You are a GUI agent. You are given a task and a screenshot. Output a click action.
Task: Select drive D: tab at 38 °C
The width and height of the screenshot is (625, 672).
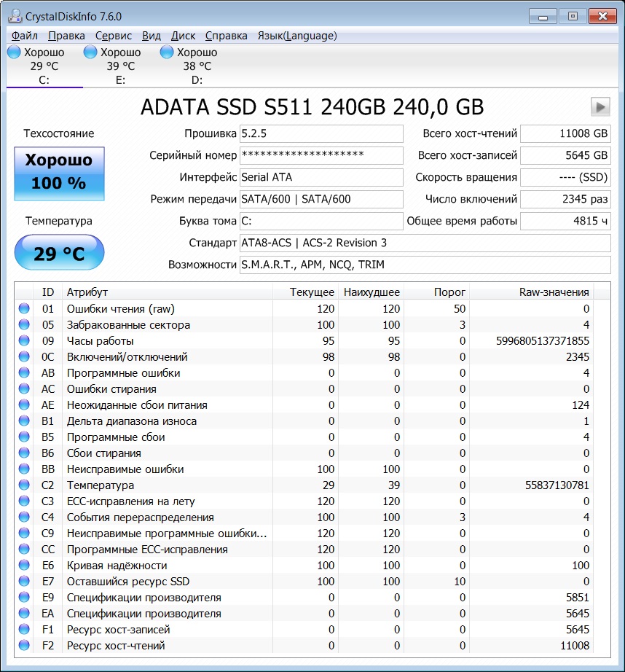pos(197,66)
